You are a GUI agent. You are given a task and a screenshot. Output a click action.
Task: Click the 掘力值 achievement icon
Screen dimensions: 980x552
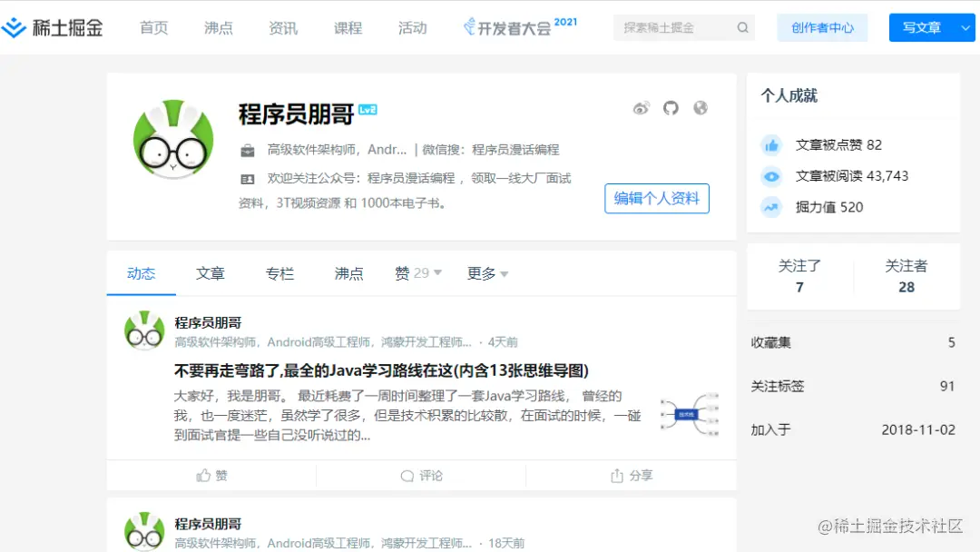pyautogui.click(x=771, y=207)
